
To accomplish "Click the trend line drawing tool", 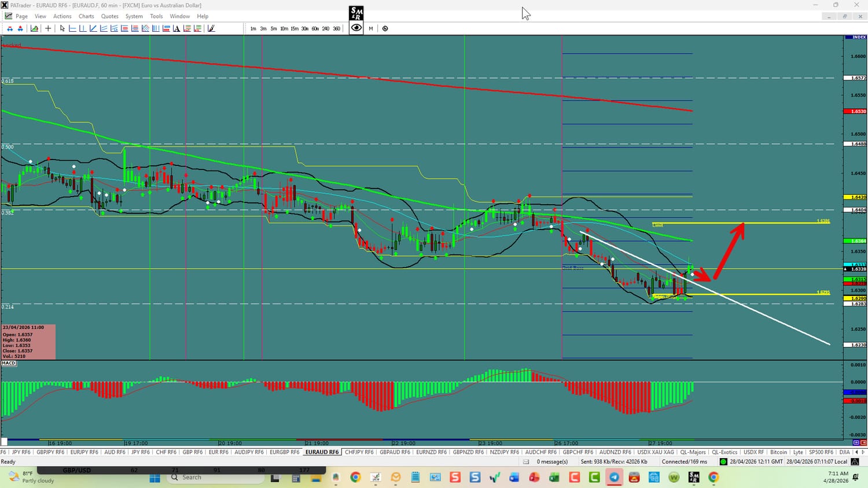I will click(x=93, y=28).
